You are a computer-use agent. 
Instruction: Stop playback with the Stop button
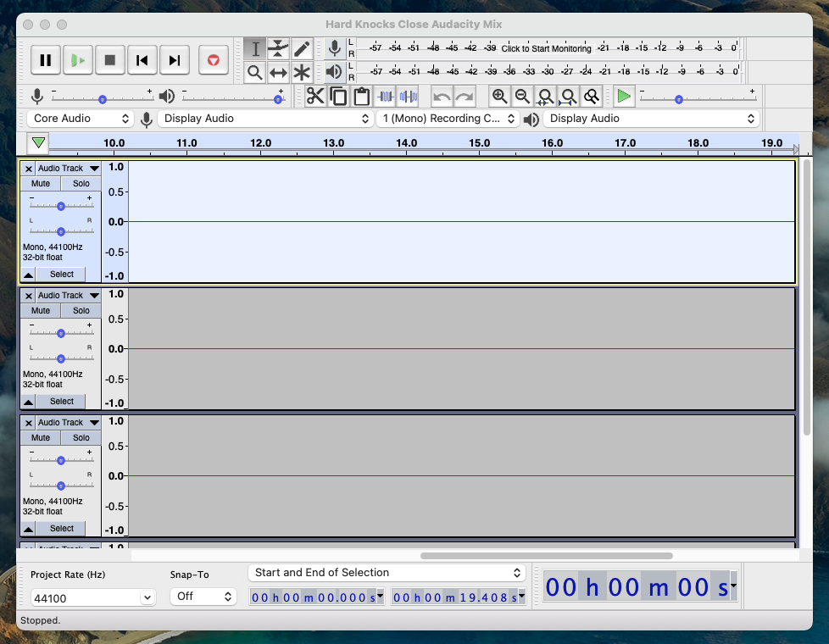(110, 60)
